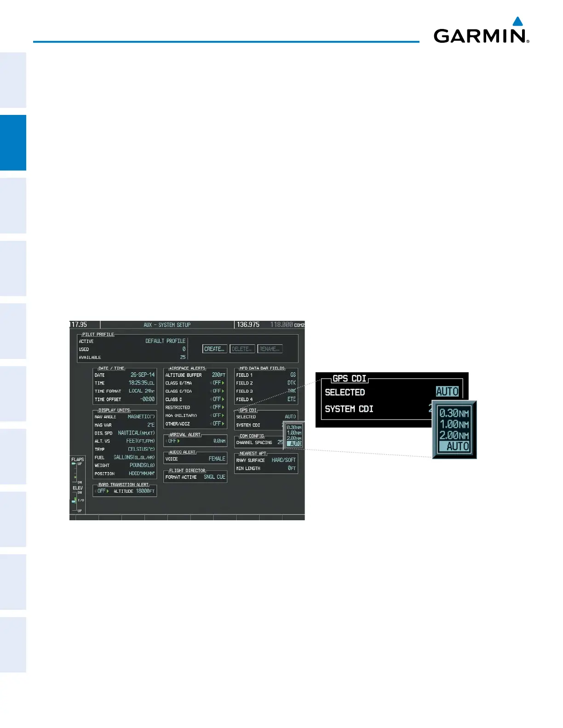Choose highlighted AUTO option in enlarged CDI list
Image resolution: width=563 pixels, height=728 pixels.
pyautogui.click(x=454, y=446)
